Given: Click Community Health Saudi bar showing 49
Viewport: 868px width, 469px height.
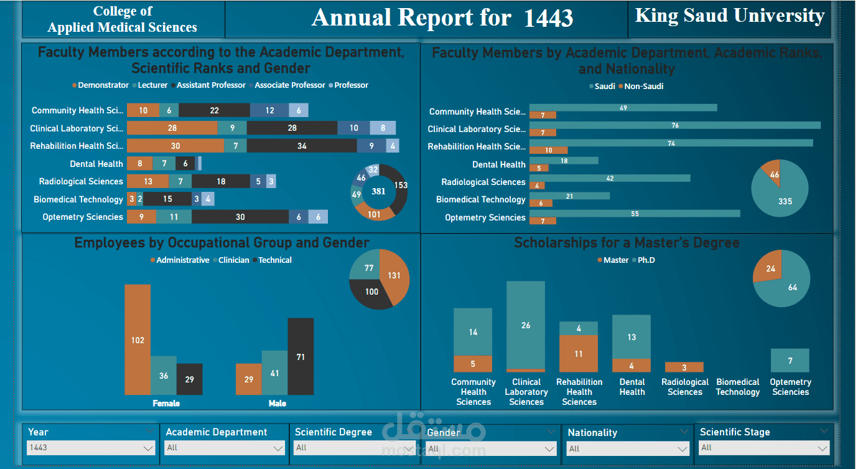Looking at the screenshot, I should 623,108.
